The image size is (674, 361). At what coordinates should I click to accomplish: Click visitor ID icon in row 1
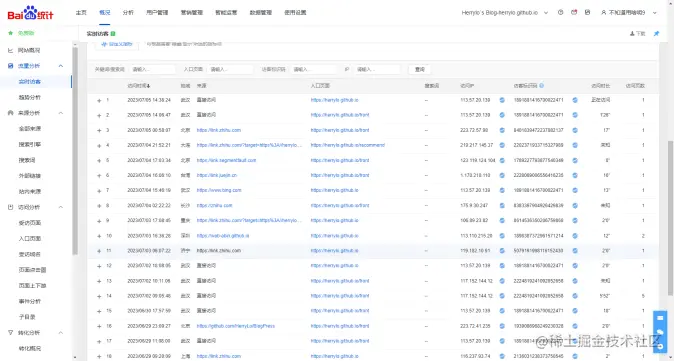pyautogui.click(x=575, y=100)
